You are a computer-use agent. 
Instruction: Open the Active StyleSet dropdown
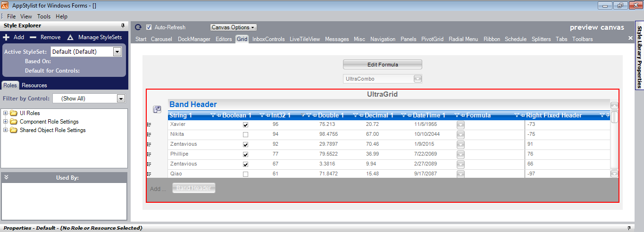117,52
